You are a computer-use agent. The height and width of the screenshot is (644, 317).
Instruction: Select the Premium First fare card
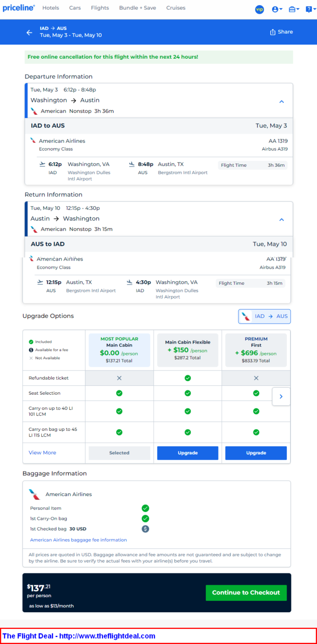[256, 350]
